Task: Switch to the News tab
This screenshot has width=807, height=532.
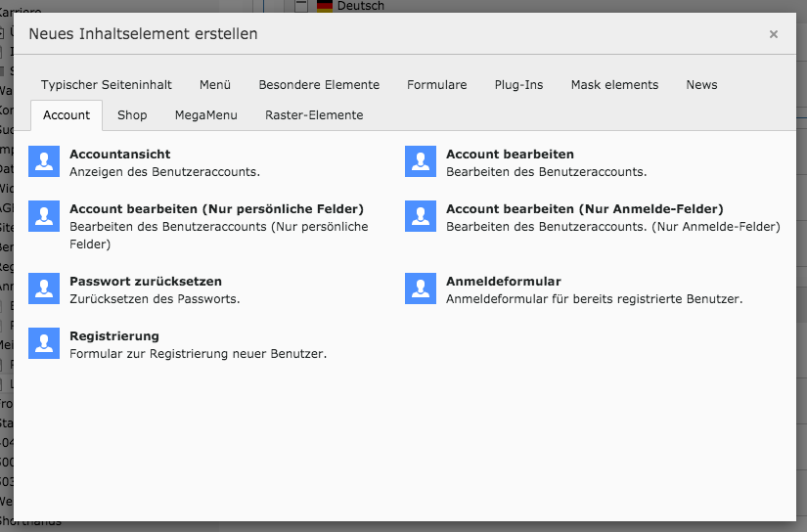Action: pos(701,85)
